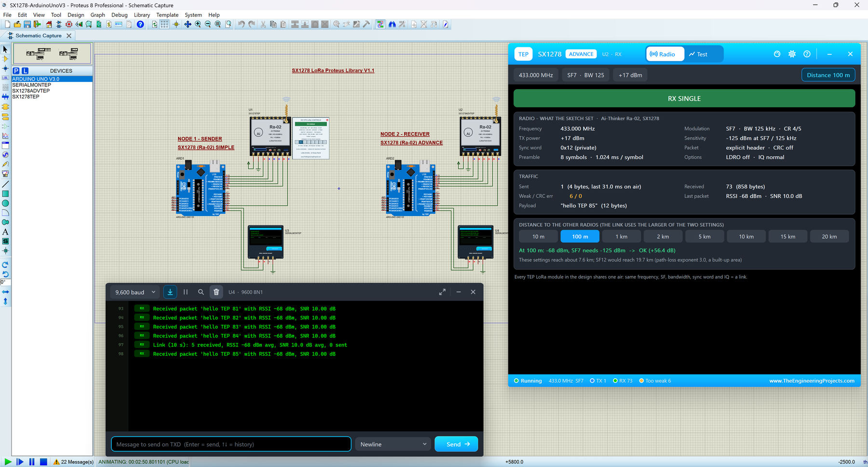Pause the serial monitor output
Viewport: 868px width, 467px height.
point(186,292)
